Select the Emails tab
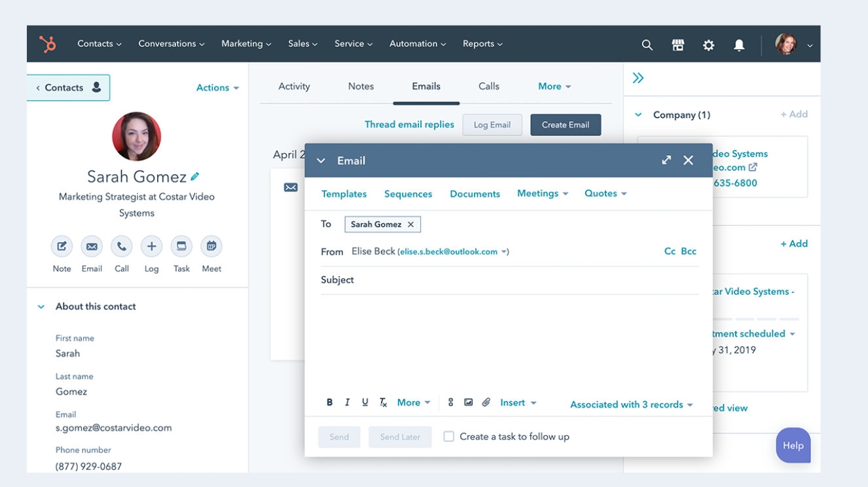The height and width of the screenshot is (487, 868). point(426,86)
